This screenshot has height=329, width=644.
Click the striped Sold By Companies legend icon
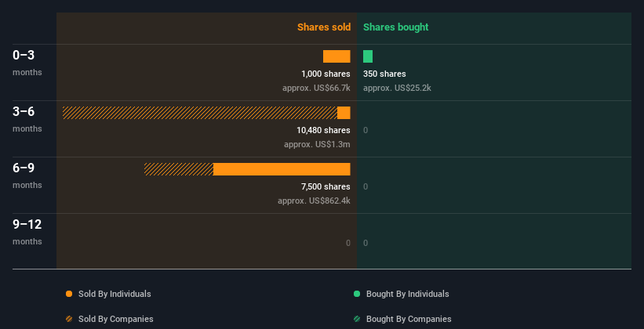click(69, 319)
